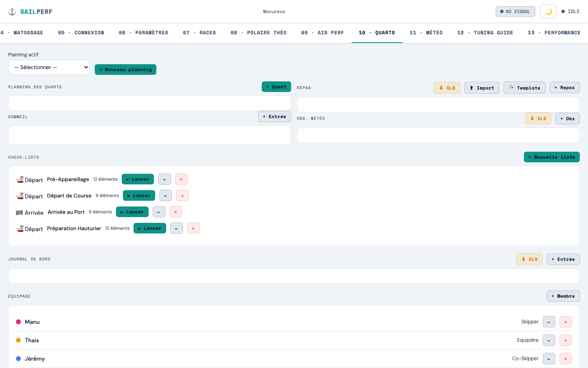Click the IDLE status indicator
Viewport: 588px width, 368px height.
pyautogui.click(x=570, y=11)
